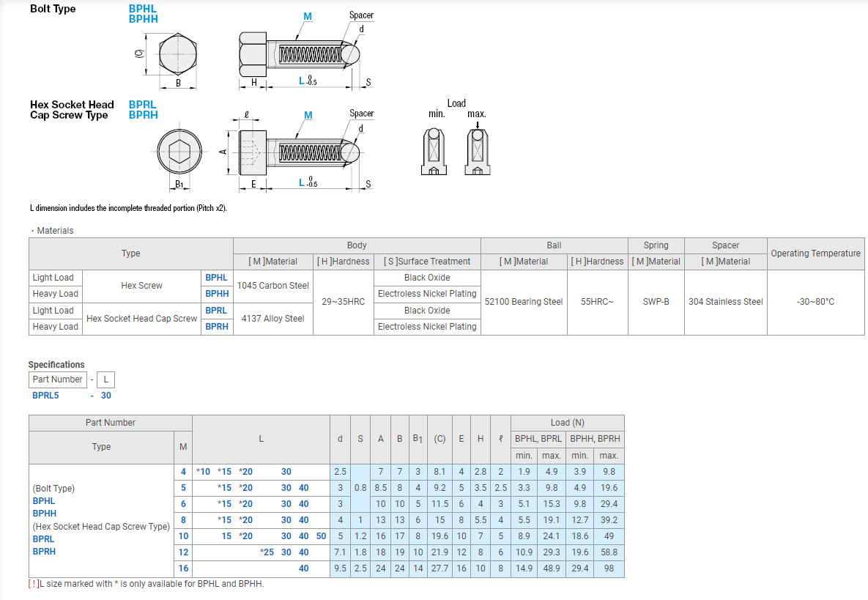868x600 pixels.
Task: Click the Load (N) column header
Action: (567, 423)
